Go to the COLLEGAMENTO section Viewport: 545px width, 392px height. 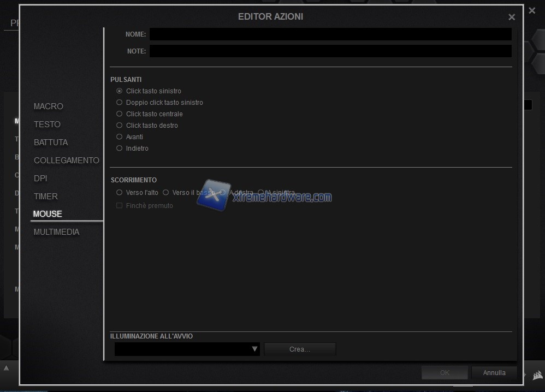[x=66, y=161]
